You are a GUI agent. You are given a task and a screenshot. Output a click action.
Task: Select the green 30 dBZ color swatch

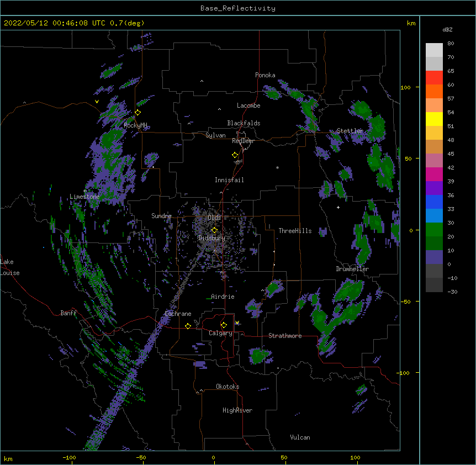click(434, 230)
